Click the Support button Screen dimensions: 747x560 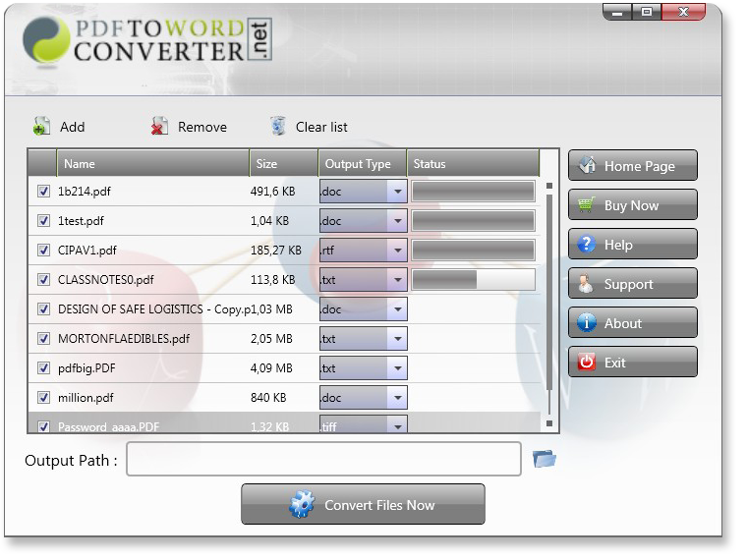coord(633,284)
